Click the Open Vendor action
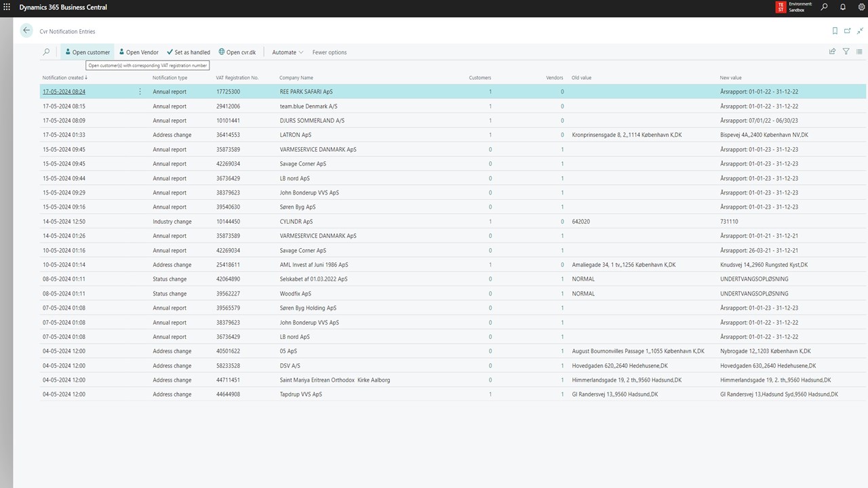The width and height of the screenshot is (868, 488). click(x=139, y=52)
